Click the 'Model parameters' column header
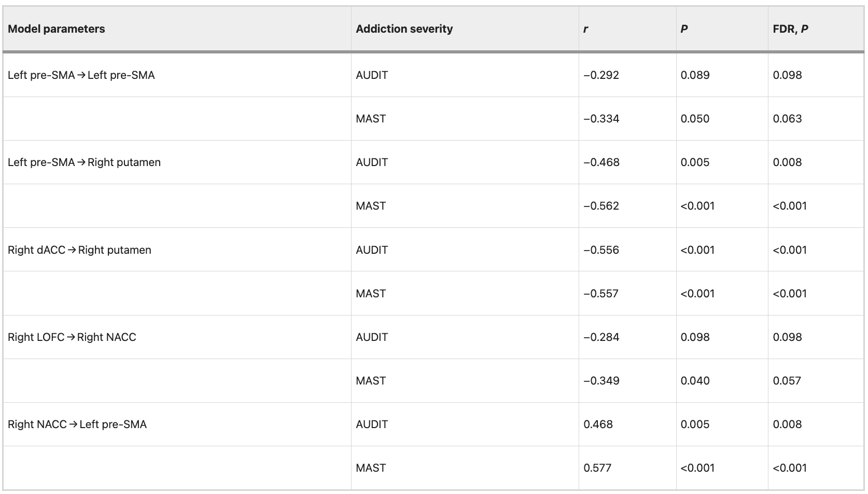The height and width of the screenshot is (494, 868). (x=57, y=29)
